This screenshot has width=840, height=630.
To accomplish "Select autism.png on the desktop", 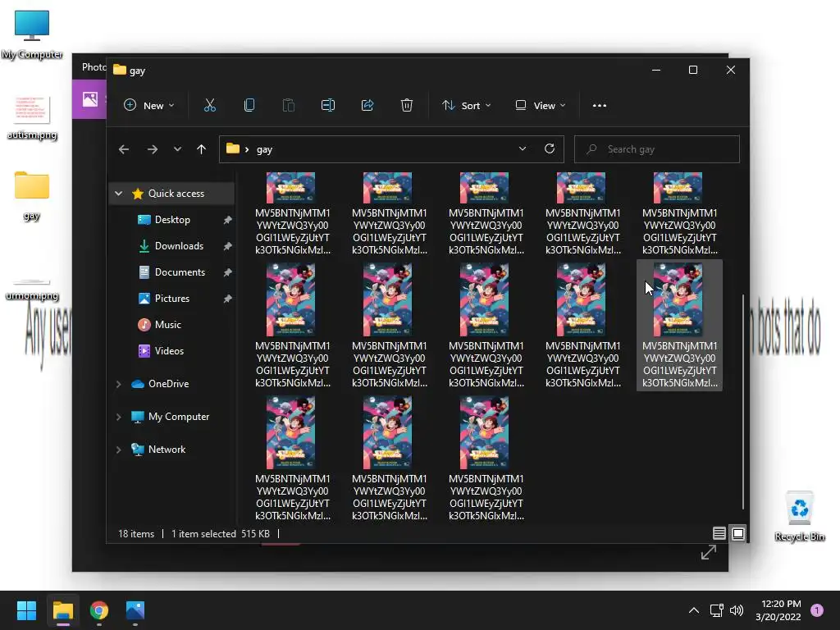I will (x=32, y=118).
